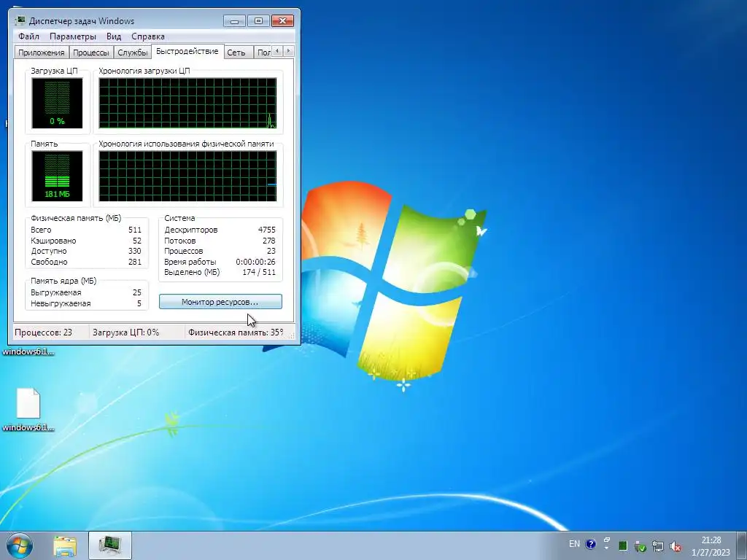The height and width of the screenshot is (560, 747).
Task: Click the Show Desktop strip
Action: tap(741, 545)
